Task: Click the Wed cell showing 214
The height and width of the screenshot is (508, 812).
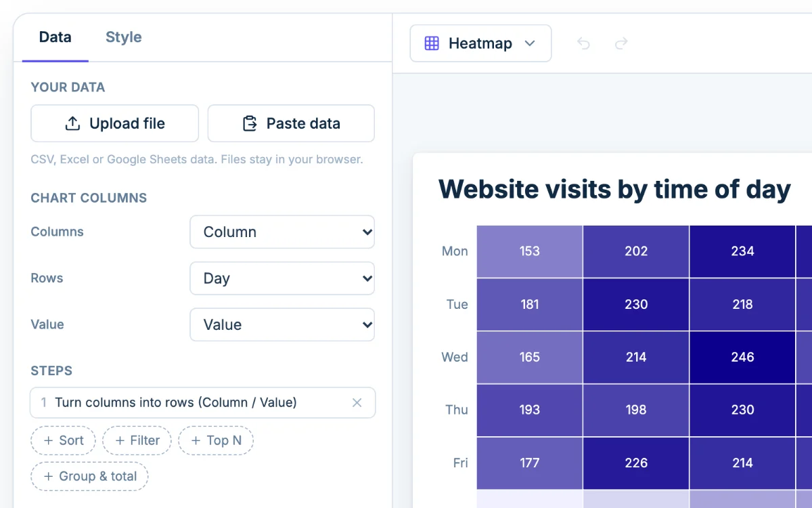Action: pyautogui.click(x=636, y=357)
